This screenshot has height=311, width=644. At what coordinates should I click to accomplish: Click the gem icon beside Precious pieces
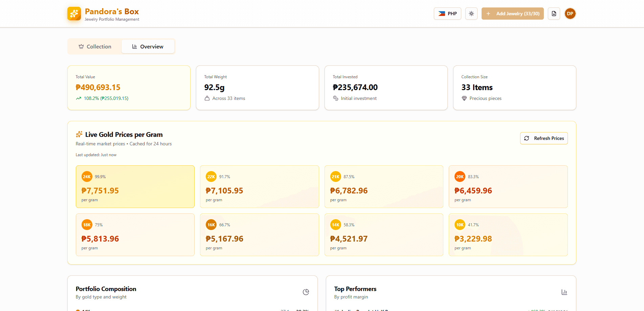(464, 98)
